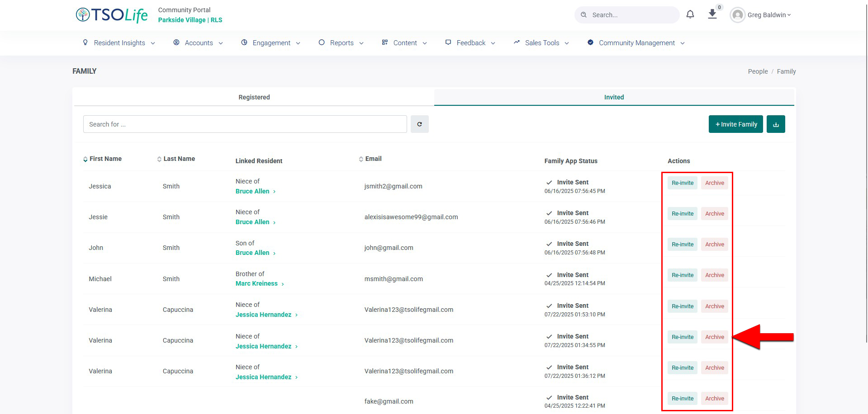The image size is (868, 414).
Task: Archive the fake@gmail.com entry
Action: (x=715, y=398)
